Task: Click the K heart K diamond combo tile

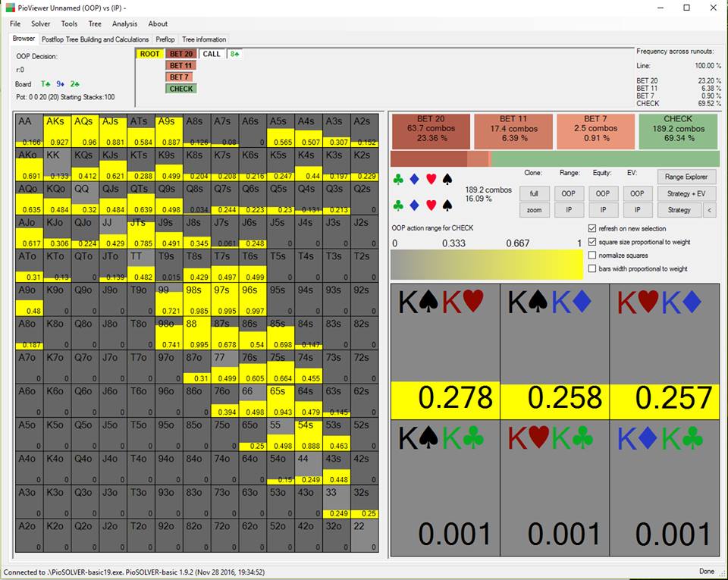Action: 665,352
